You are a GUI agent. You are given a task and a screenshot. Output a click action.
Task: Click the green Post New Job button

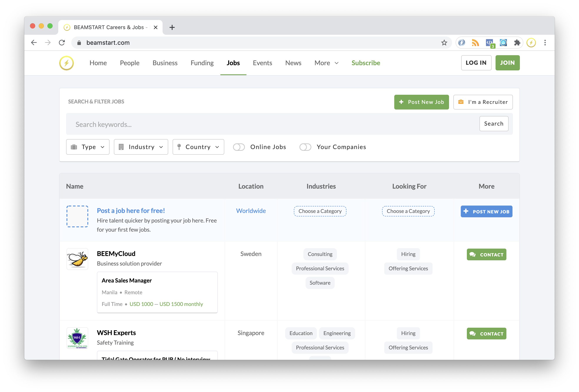point(421,102)
